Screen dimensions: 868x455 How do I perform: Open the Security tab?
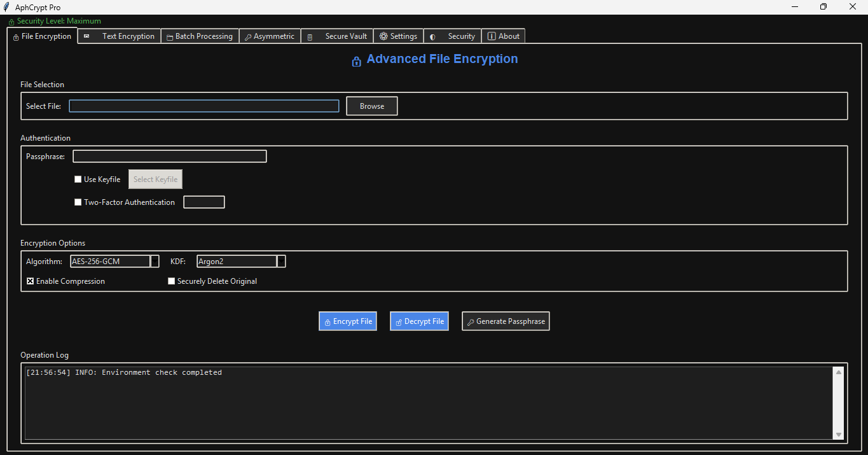[452, 36]
